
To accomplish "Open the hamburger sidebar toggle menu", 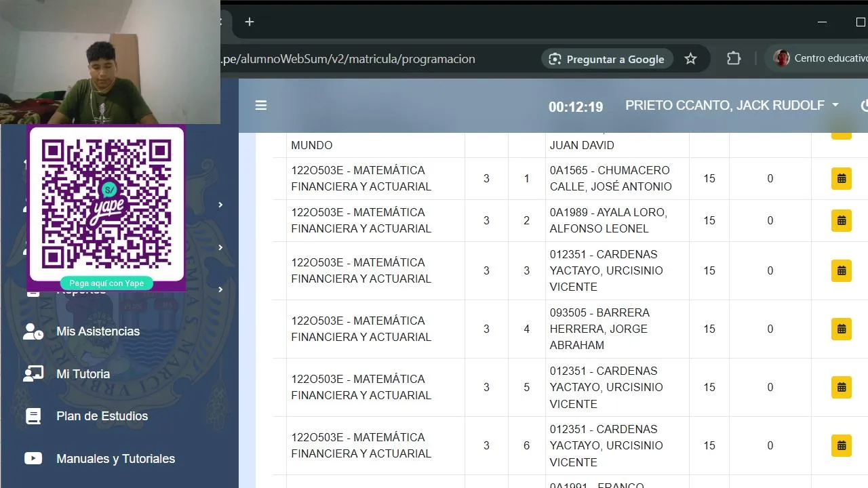I will click(x=260, y=106).
